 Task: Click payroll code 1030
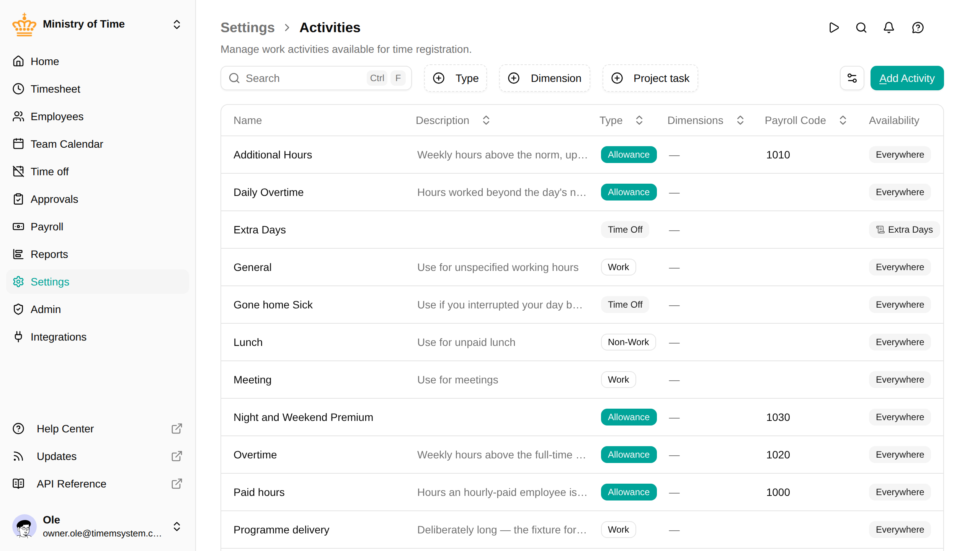click(778, 417)
